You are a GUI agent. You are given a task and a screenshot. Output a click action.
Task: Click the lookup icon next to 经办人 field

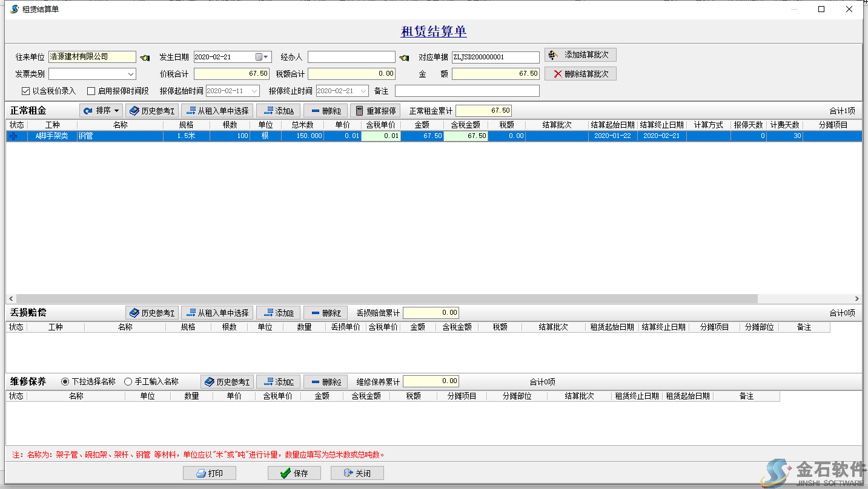click(405, 56)
